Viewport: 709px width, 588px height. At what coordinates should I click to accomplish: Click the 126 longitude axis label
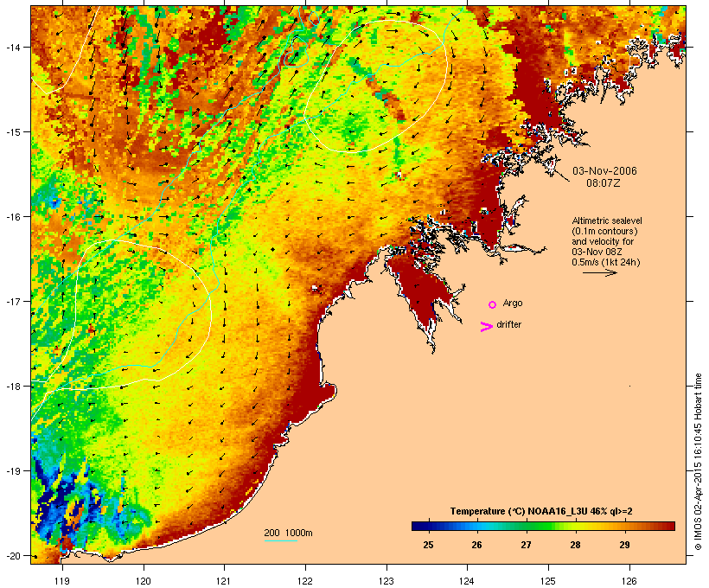[629, 581]
